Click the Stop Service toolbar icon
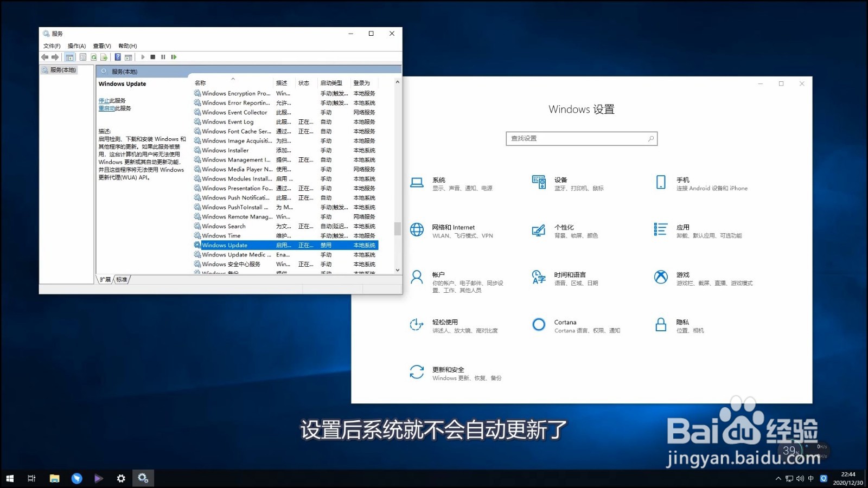 tap(153, 57)
